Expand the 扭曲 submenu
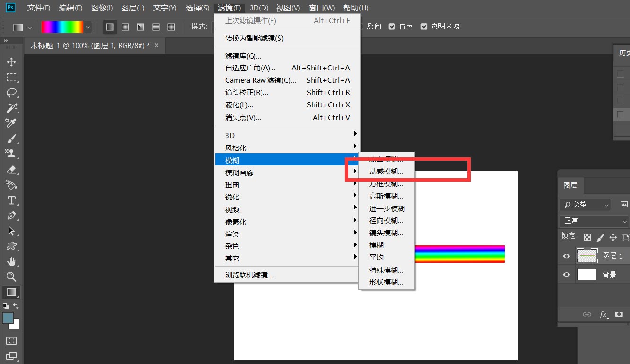 pyautogui.click(x=287, y=185)
